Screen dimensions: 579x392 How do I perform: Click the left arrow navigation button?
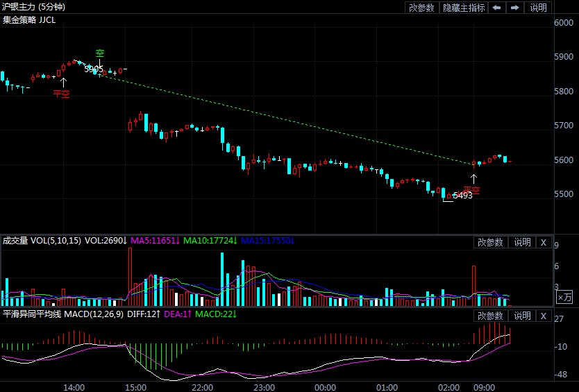497,8
